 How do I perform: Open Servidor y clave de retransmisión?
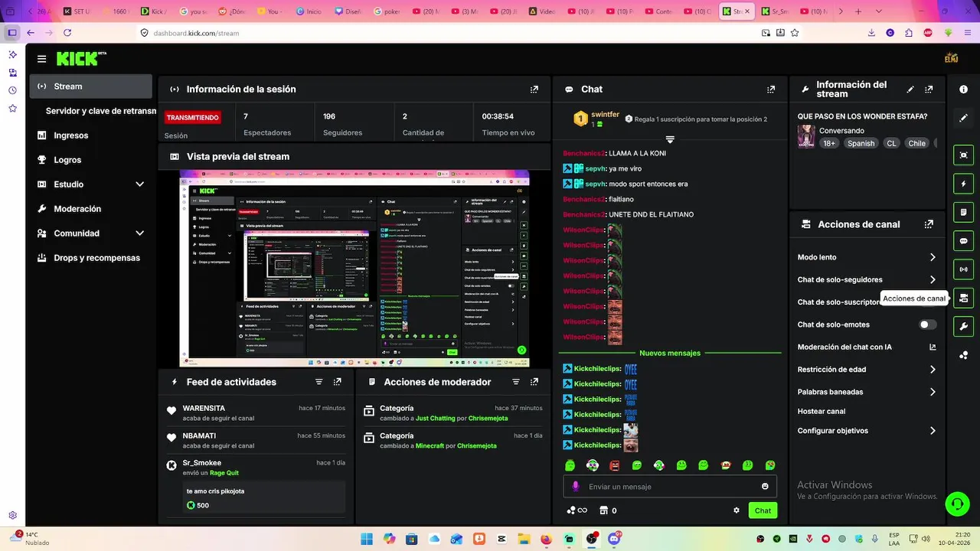coord(100,111)
